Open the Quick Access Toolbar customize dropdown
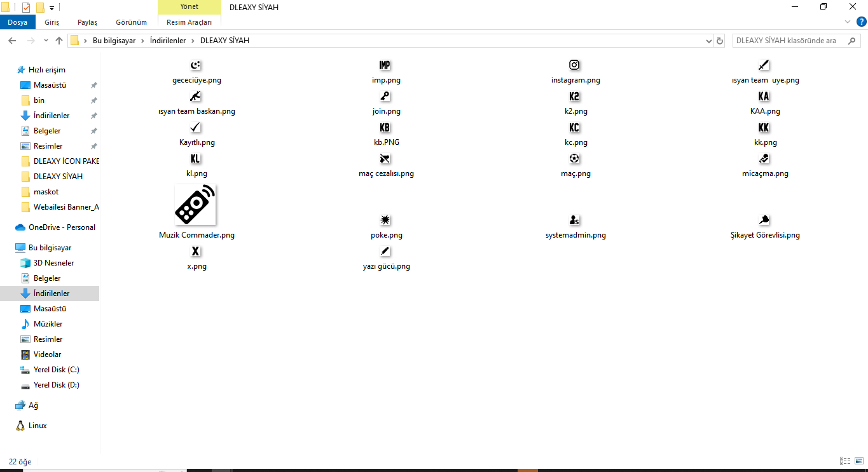The image size is (868, 472). pos(52,8)
